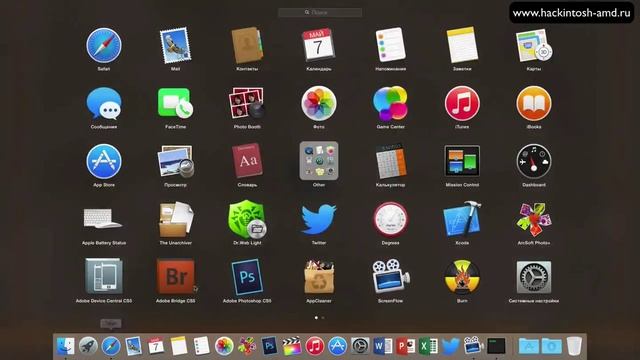Launch the Карты maps app
This screenshot has width=640, height=360.
pos(534,46)
